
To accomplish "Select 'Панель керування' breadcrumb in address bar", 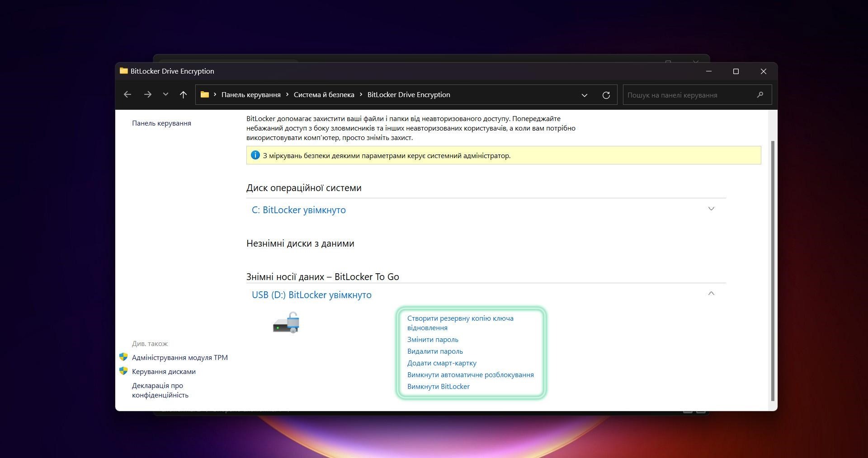I will pos(251,95).
